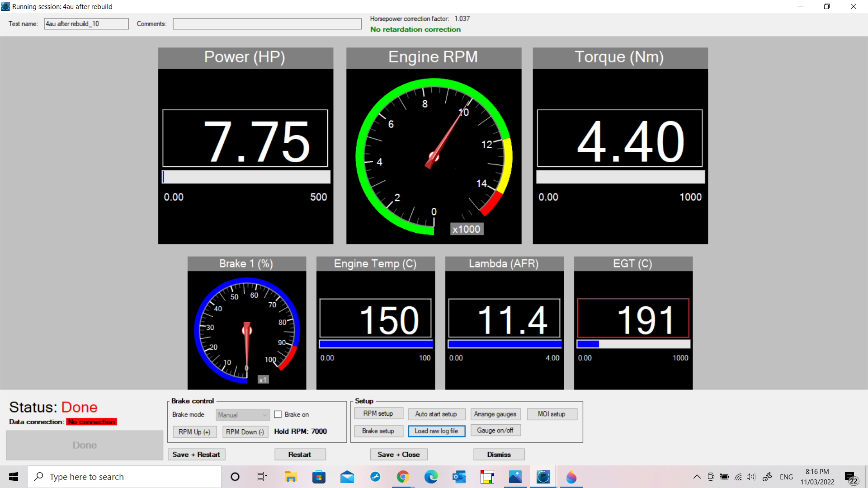Screen dimensions: 868x488
Task: Open the notification center
Action: coord(850,477)
